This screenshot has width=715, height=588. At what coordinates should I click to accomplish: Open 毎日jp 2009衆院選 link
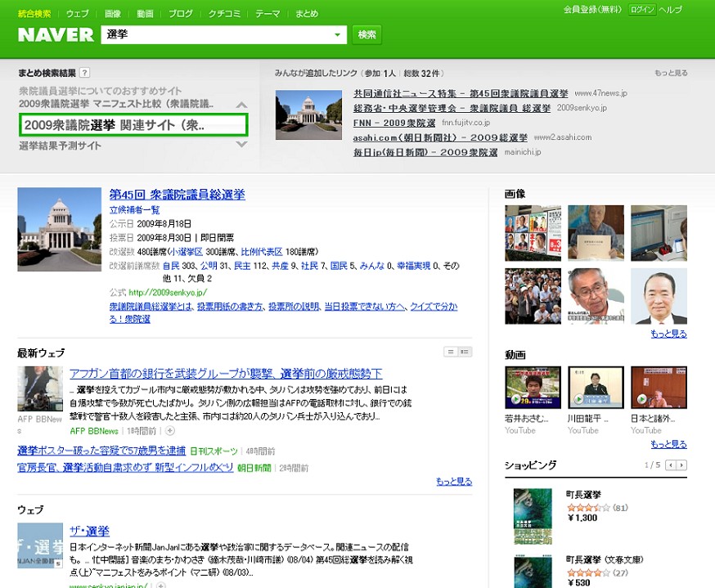425,152
